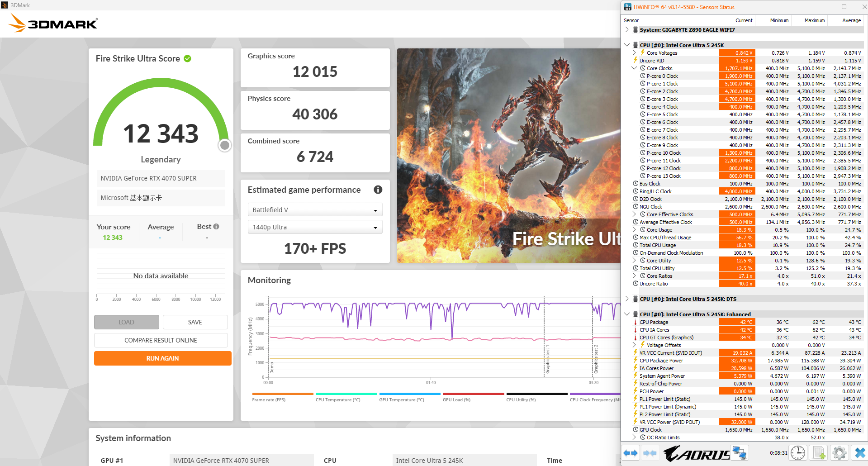Image resolution: width=868 pixels, height=466 pixels.
Task: Reset sensor timer via the clock icon
Action: (798, 453)
